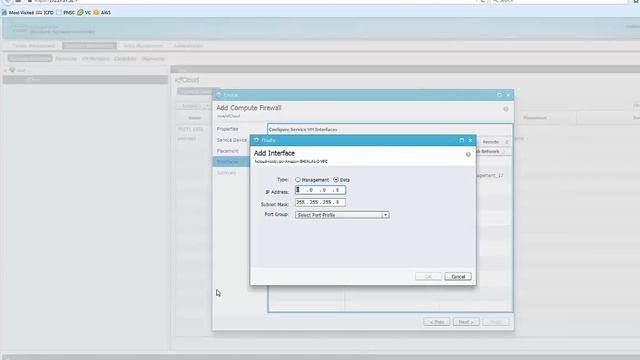The image size is (640, 360).
Task: Click the Finish wizard button
Action: point(496,322)
